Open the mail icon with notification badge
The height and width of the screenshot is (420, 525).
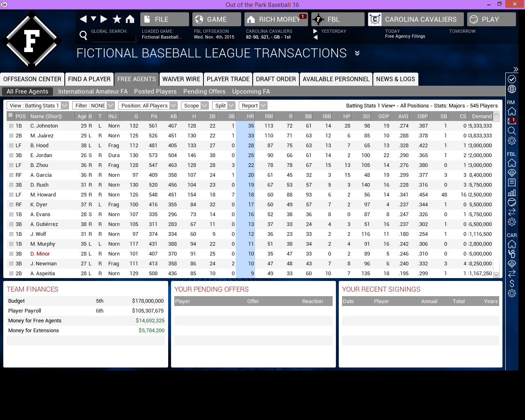coord(511,121)
